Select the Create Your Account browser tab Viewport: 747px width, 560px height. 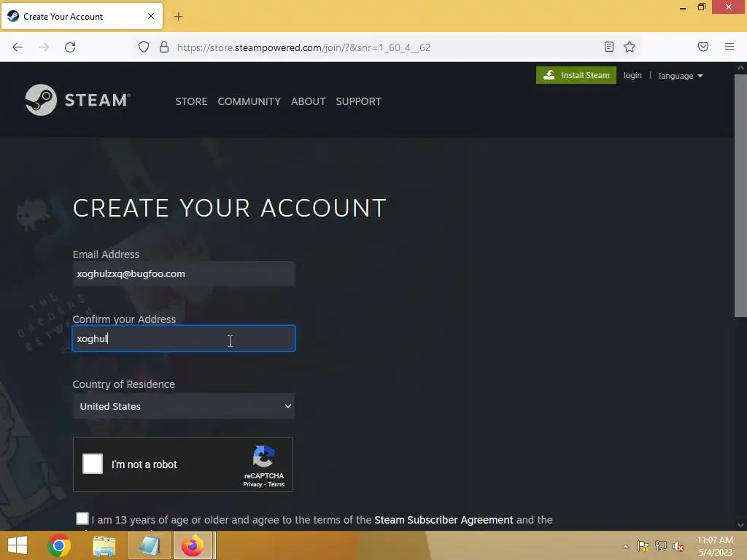coord(82,16)
